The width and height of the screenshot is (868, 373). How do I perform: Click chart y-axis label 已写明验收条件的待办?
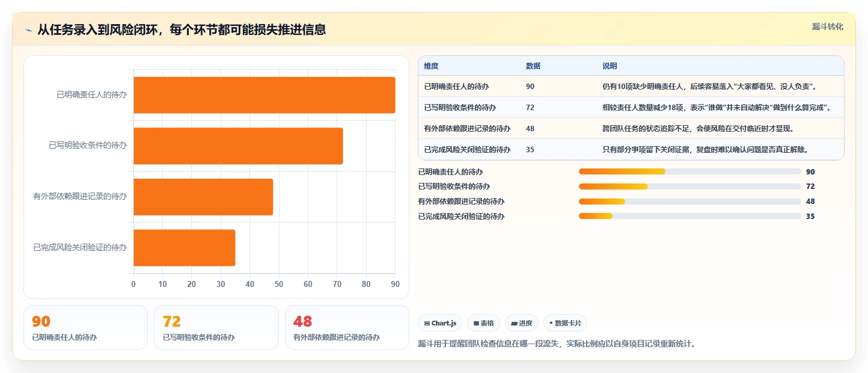(x=88, y=146)
